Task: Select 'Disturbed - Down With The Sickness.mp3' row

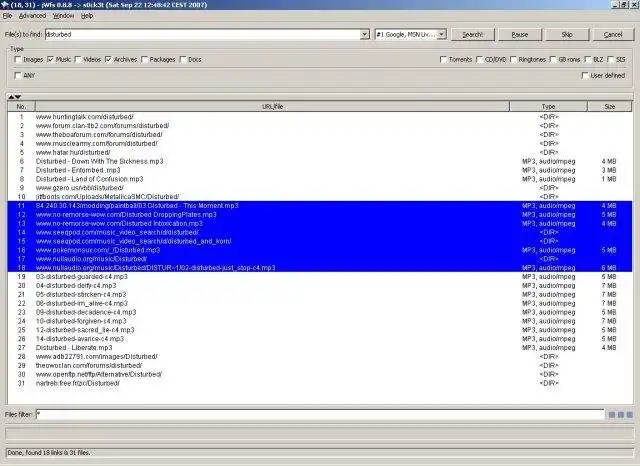Action: pos(320,161)
